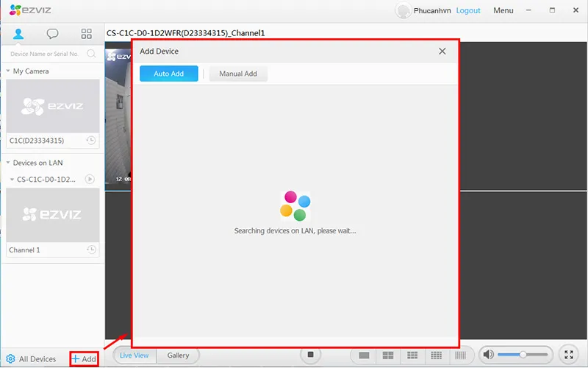Play the CS-C1C-D0-1D2 LAN device

coord(90,179)
